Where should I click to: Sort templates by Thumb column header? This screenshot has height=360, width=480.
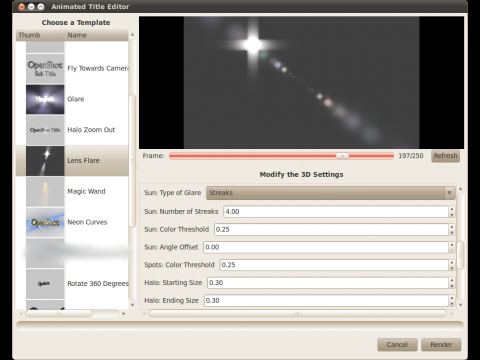coord(40,35)
